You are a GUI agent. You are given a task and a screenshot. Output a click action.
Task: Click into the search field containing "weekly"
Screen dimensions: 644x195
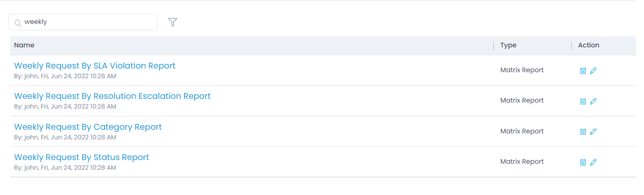click(x=88, y=22)
